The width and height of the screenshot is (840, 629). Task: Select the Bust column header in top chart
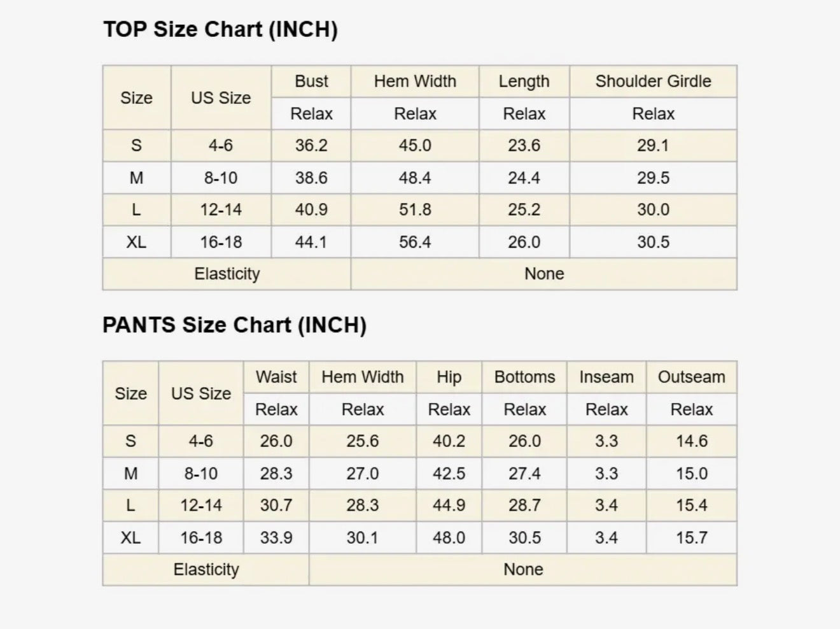[311, 81]
